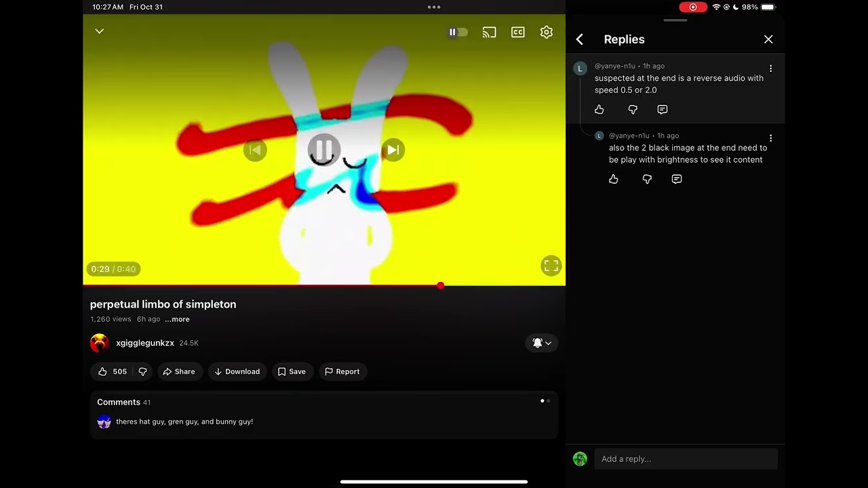Click the 24.5K subscriber count
Screen dimensions: 868x488
189,343
